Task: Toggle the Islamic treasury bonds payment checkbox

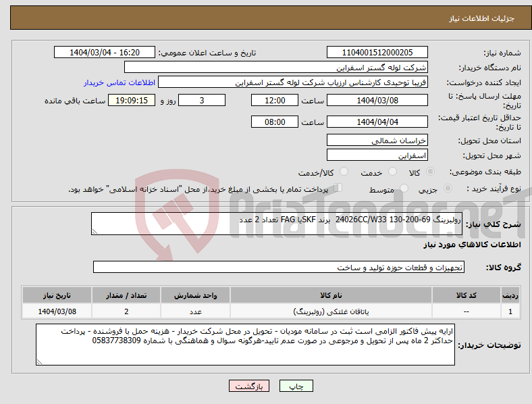Action: pos(338,188)
